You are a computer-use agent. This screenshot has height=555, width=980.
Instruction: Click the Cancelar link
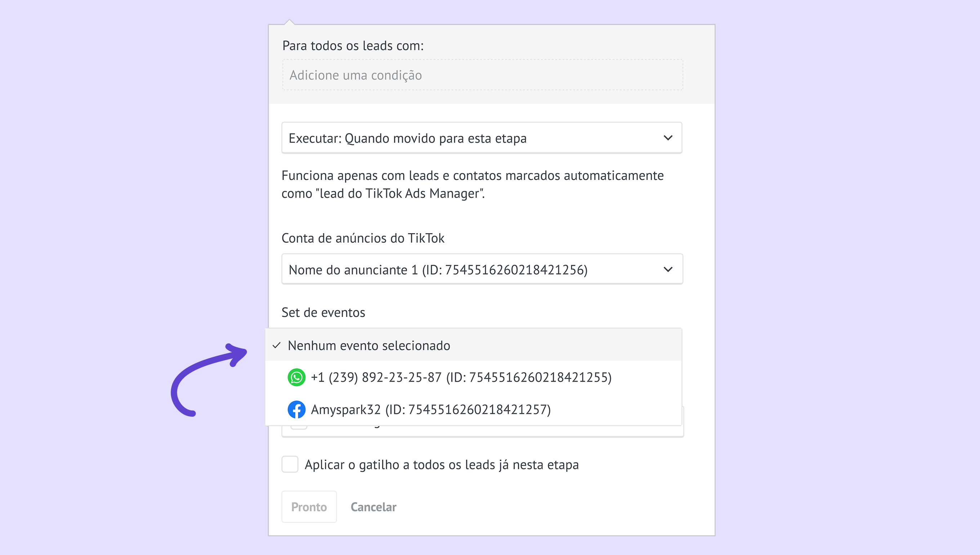click(373, 507)
